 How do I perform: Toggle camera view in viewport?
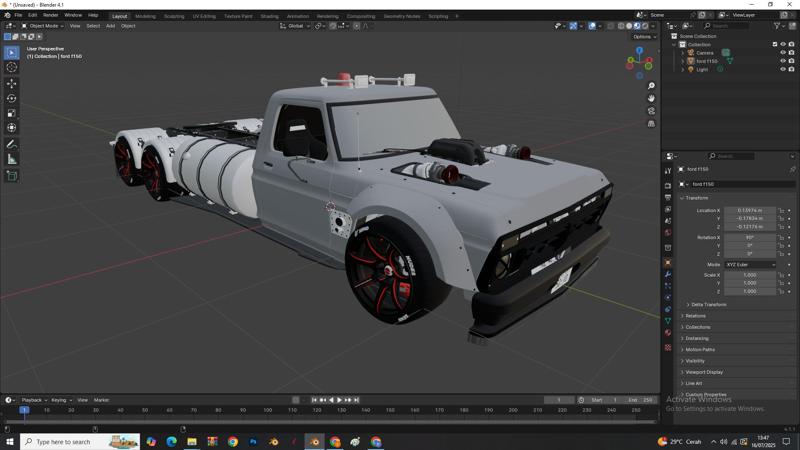651,111
